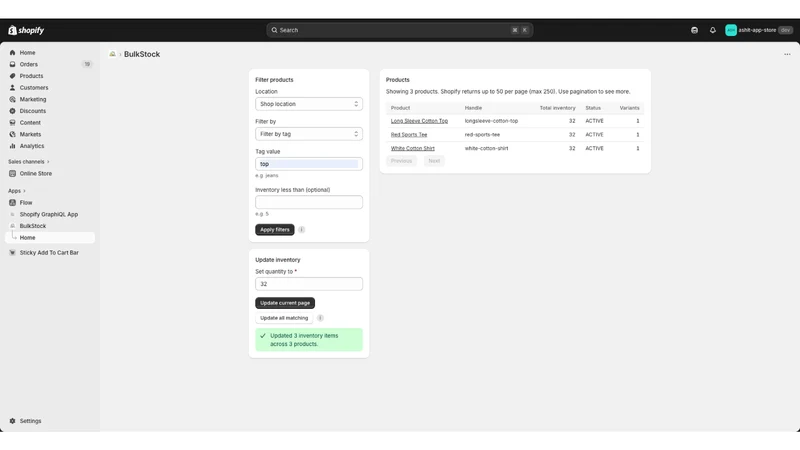800x450 pixels.
Task: Open the three-dot more menu
Action: (x=787, y=54)
